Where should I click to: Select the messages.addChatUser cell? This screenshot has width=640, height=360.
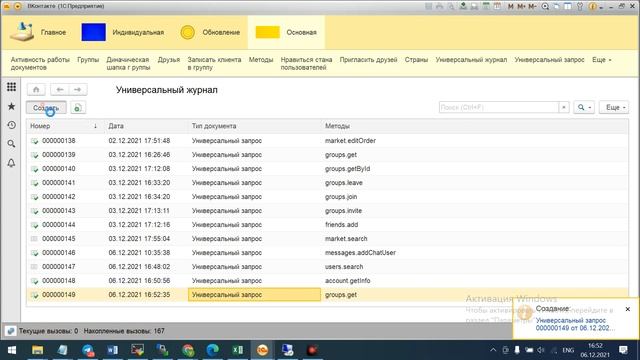tap(475, 253)
